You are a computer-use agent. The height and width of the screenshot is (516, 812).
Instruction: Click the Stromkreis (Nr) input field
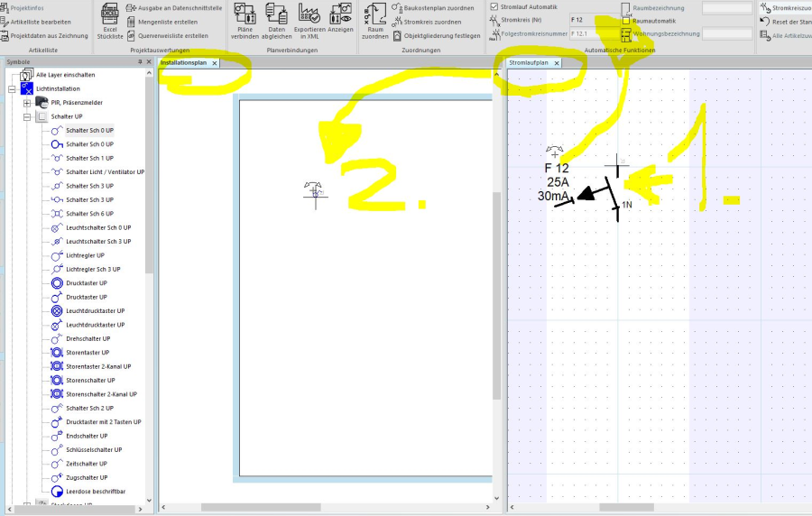pos(592,19)
